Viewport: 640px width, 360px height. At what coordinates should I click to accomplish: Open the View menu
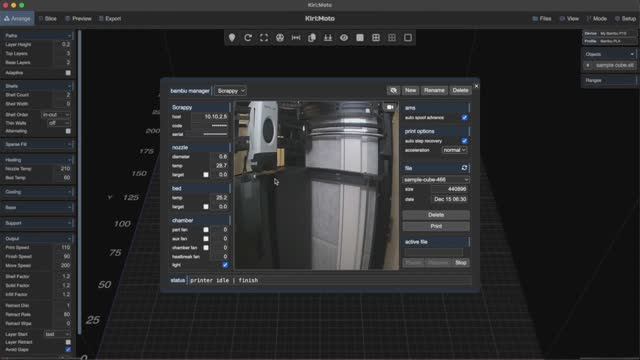569,19
